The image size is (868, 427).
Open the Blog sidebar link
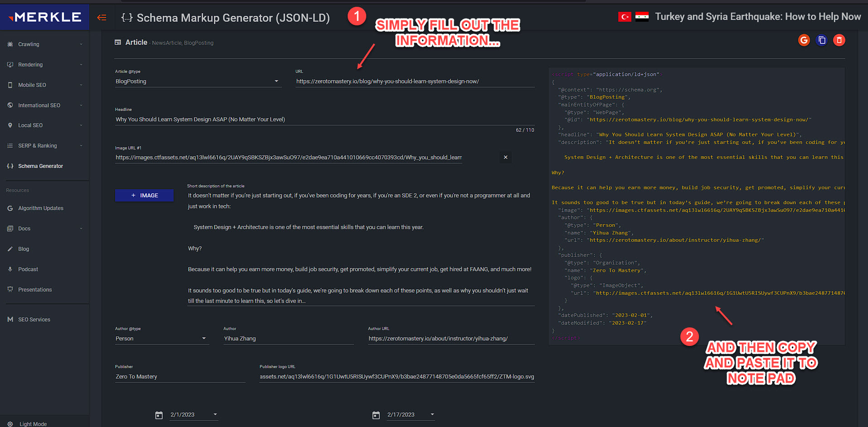click(x=44, y=249)
